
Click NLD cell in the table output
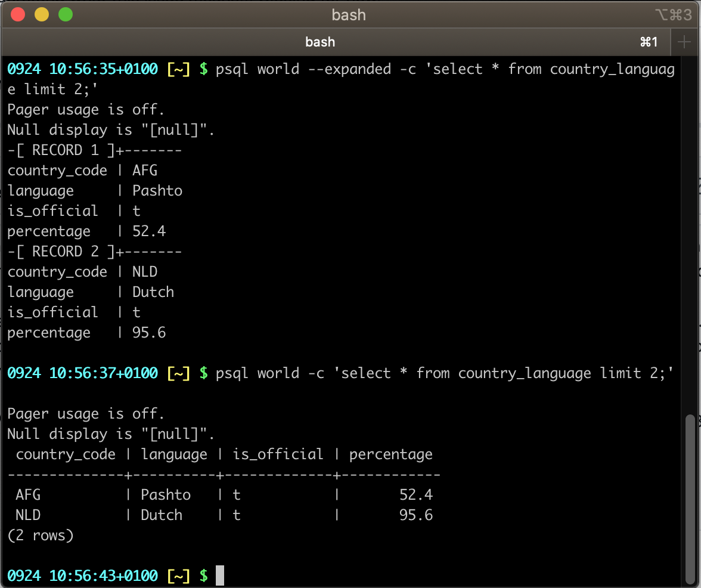pyautogui.click(x=28, y=515)
